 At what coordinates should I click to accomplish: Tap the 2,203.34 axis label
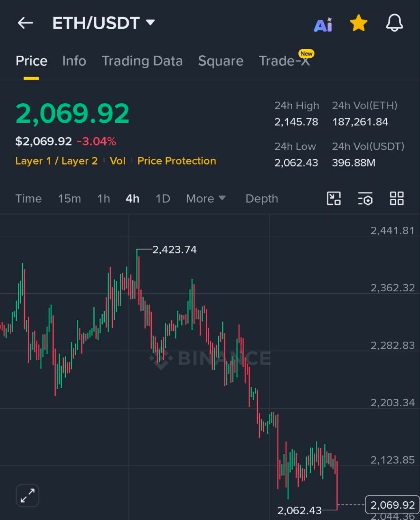pyautogui.click(x=392, y=403)
